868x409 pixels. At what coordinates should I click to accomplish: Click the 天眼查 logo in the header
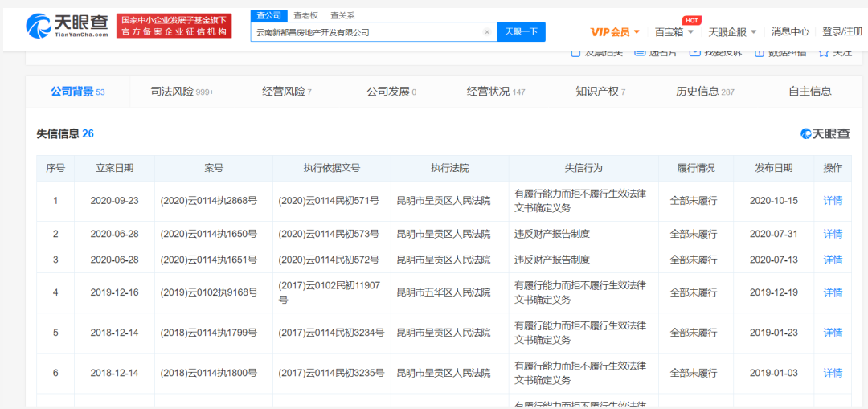pyautogui.click(x=67, y=26)
